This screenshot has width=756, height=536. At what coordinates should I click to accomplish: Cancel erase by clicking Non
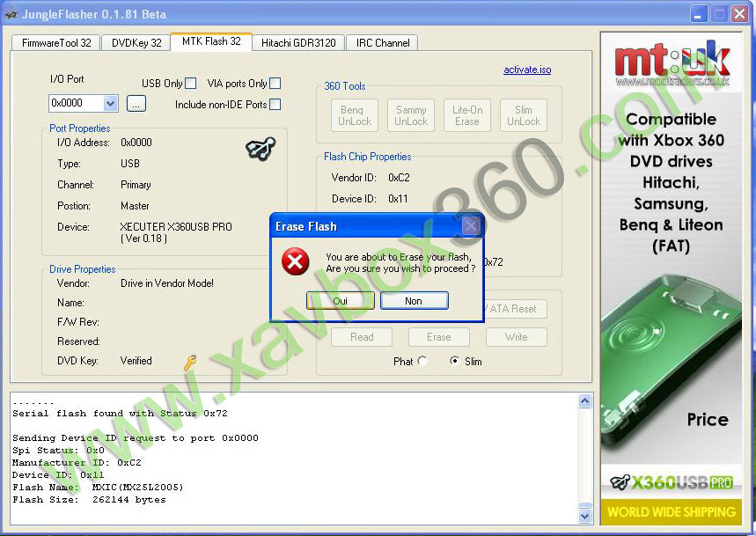click(414, 301)
